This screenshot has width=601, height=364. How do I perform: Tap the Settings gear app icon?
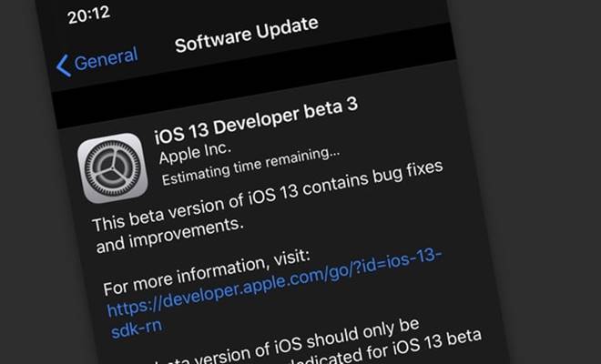point(113,167)
